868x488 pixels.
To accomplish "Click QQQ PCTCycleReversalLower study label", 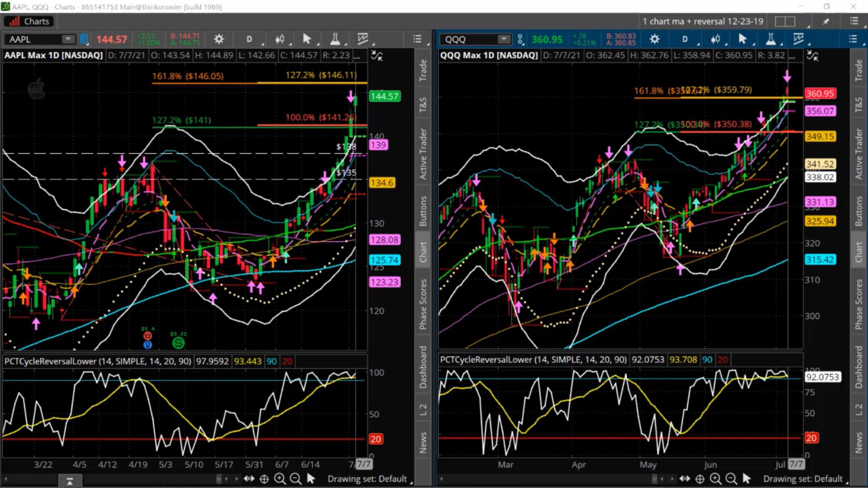I will [x=533, y=360].
